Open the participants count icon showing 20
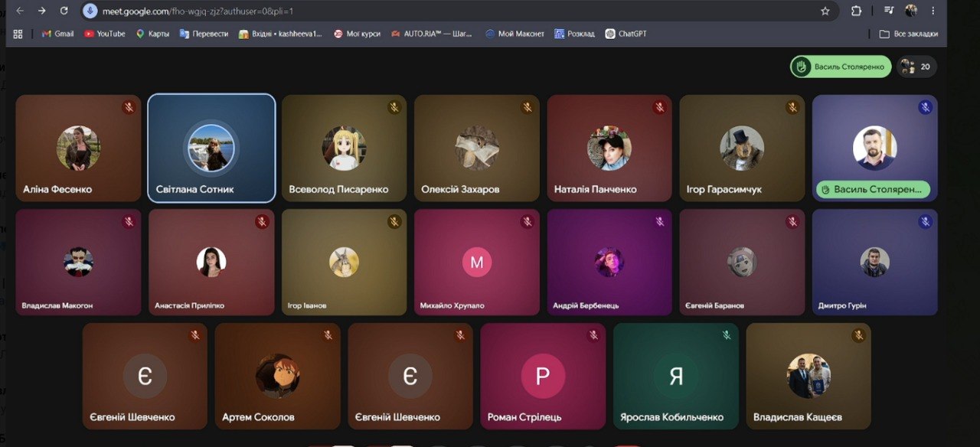Screen dimensions: 980x447 (x=916, y=67)
